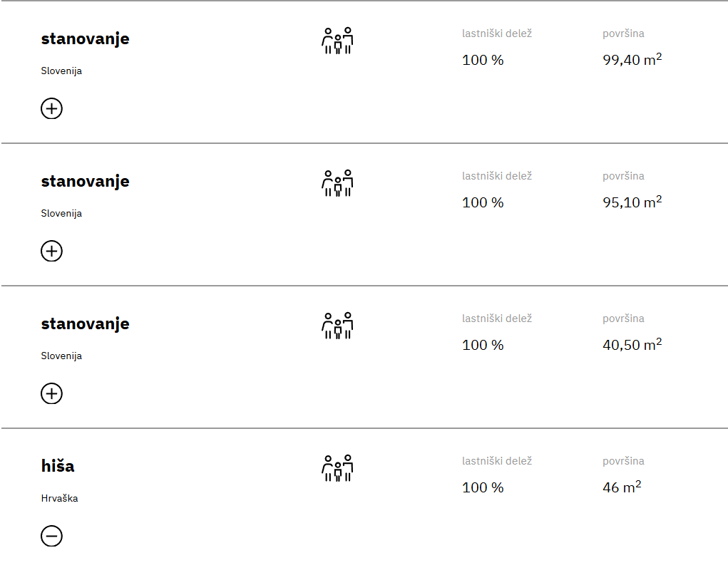Select the hiša heading
Screen dimensions: 728x585
coord(58,466)
